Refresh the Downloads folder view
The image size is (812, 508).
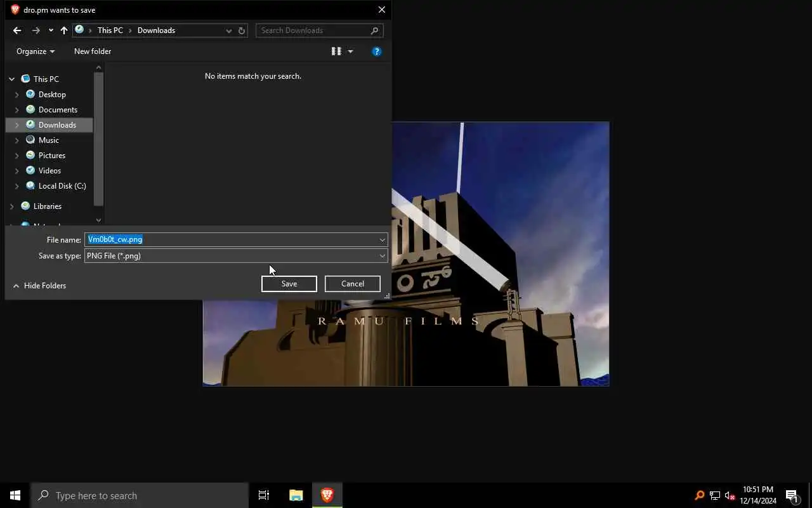[242, 30]
